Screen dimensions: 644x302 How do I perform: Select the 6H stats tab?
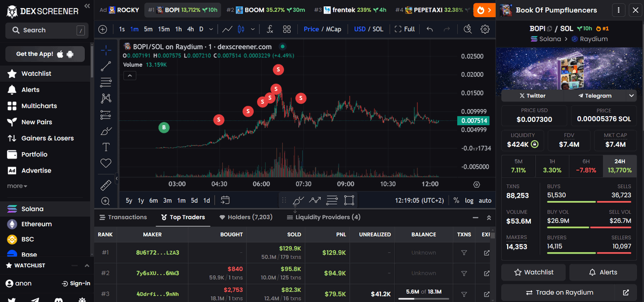click(x=586, y=166)
